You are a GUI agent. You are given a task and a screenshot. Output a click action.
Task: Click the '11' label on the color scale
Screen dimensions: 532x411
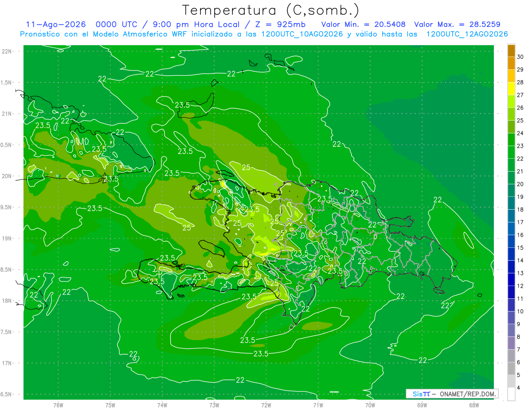point(520,298)
